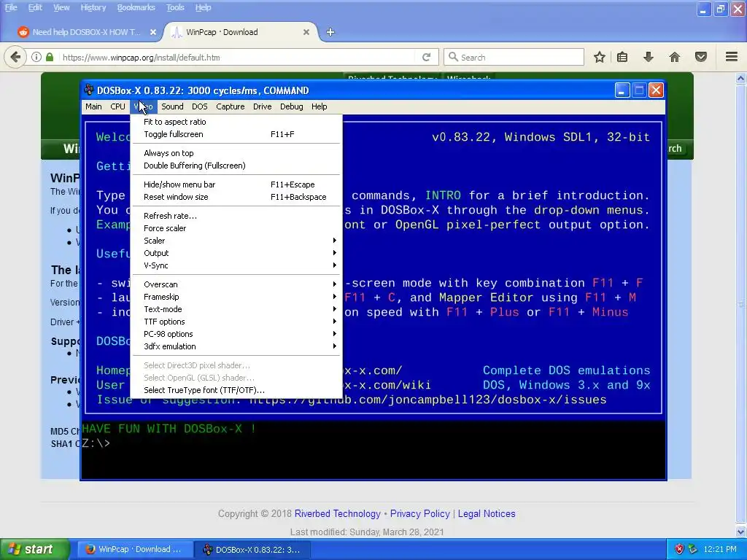Click the DOSBox-X title bar icon
The image size is (747, 560).
(88, 90)
